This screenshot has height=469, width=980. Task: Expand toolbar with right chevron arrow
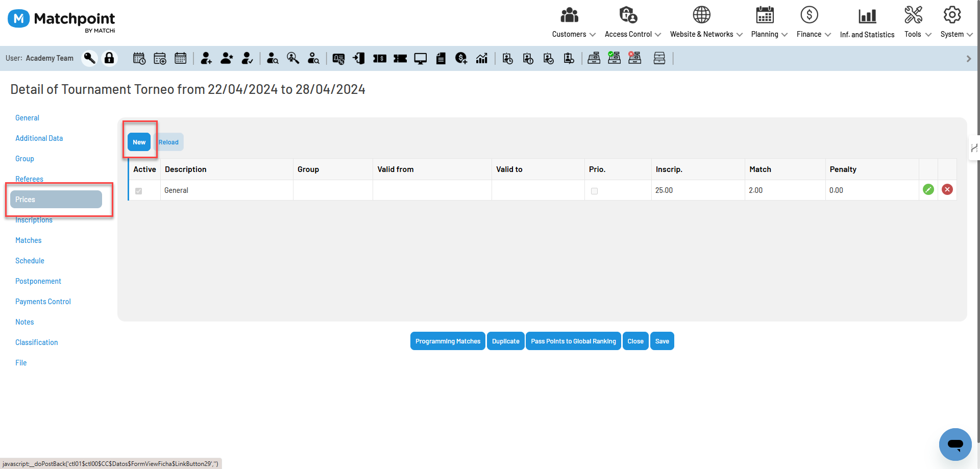(x=969, y=59)
